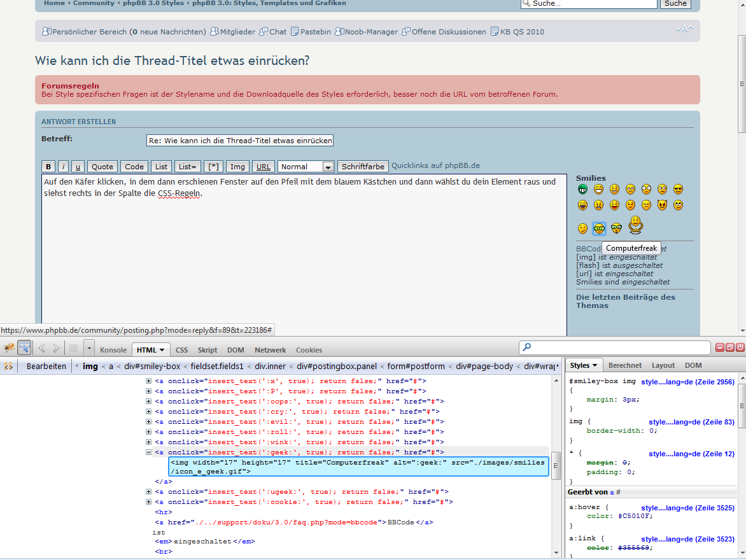Viewport: 746px width, 560px height.
Task: Change font size using the top-right icon
Action: (684, 29)
